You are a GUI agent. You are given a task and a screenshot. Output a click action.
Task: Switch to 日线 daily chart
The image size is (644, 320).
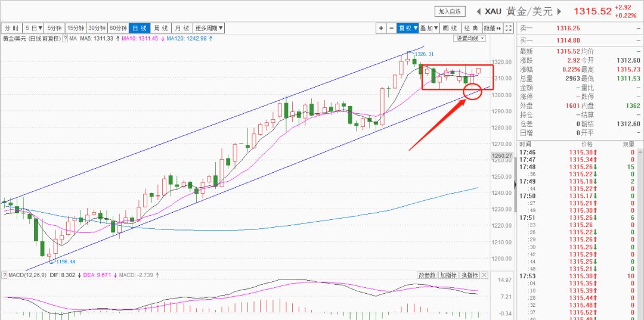(139, 29)
